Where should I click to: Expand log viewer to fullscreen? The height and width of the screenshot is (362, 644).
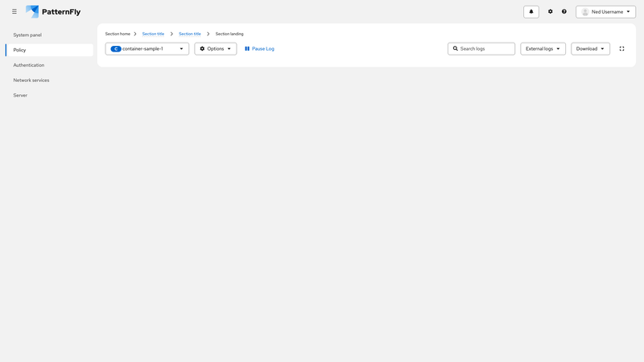621,49
